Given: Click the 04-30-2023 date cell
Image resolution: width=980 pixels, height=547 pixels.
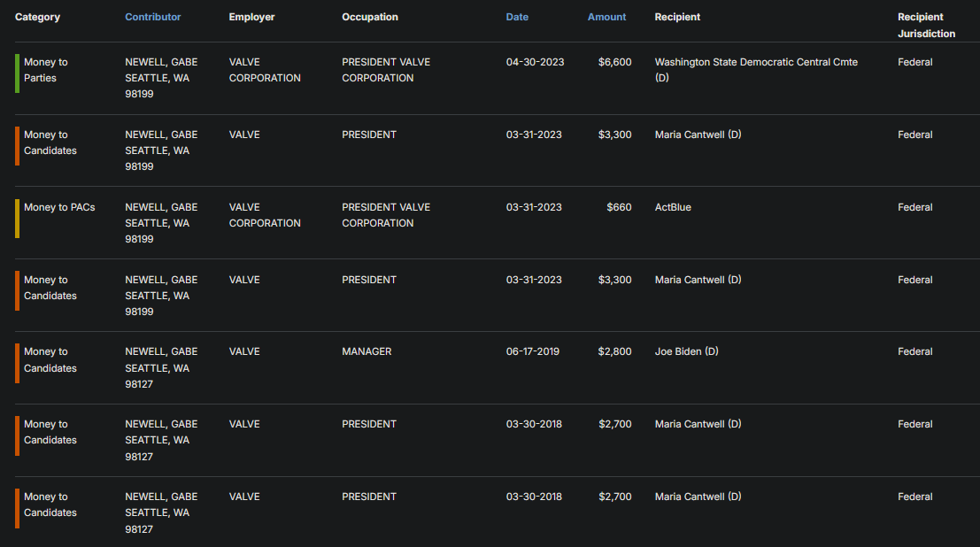Looking at the screenshot, I should point(535,62).
